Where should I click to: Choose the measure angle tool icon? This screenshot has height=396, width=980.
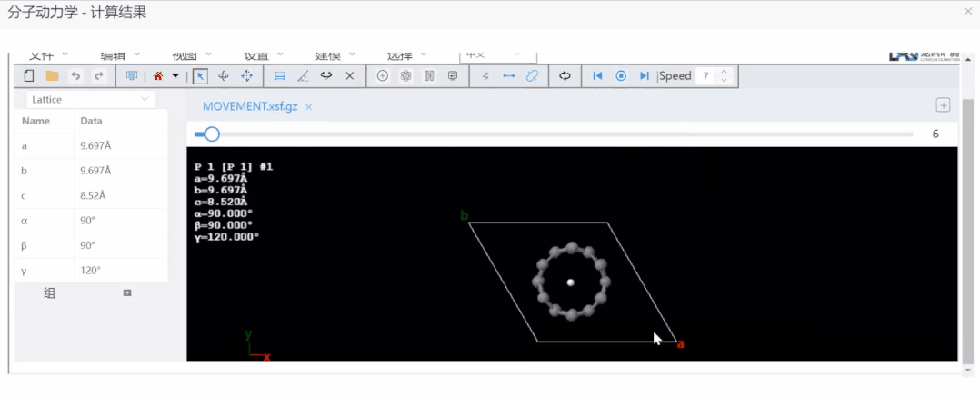(x=303, y=76)
